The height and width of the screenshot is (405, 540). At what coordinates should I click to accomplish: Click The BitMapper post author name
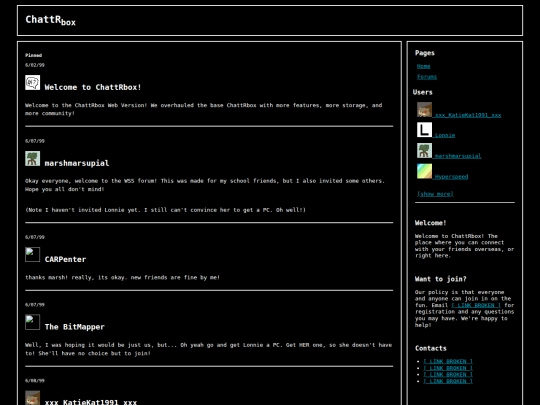click(74, 327)
